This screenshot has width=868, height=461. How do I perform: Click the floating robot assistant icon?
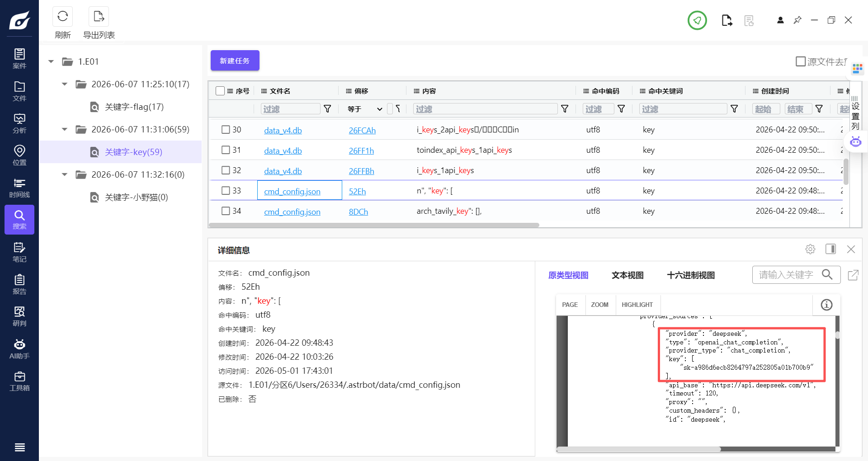pyautogui.click(x=856, y=142)
